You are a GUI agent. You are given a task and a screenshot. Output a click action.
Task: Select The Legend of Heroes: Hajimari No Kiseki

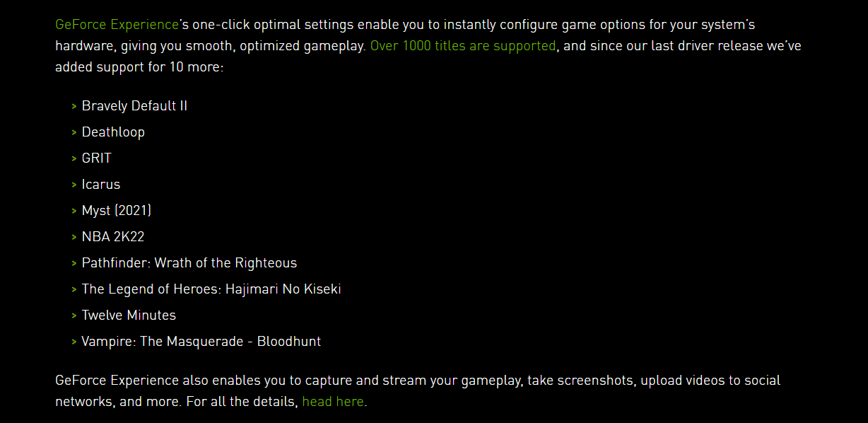pos(211,289)
